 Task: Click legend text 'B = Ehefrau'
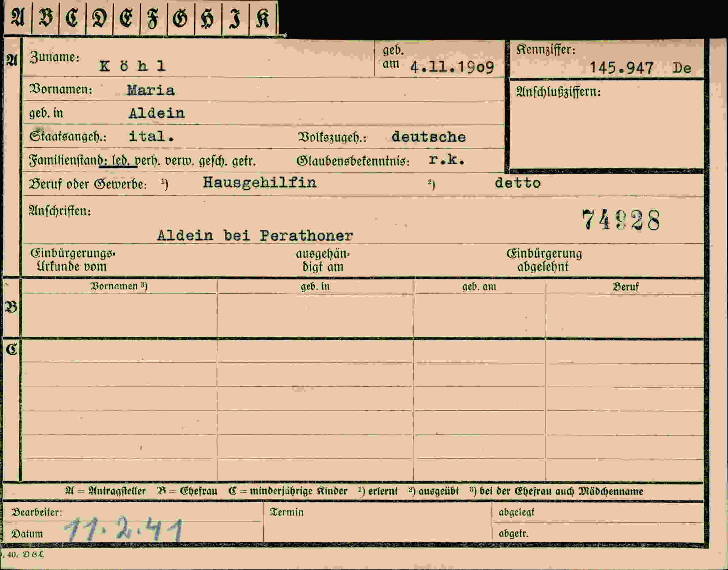188,491
